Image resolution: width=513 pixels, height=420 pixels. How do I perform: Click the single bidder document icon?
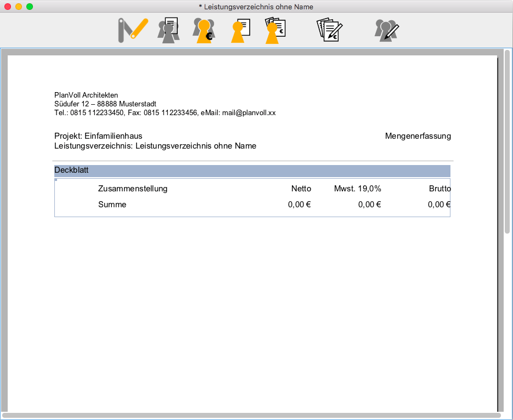point(240,30)
